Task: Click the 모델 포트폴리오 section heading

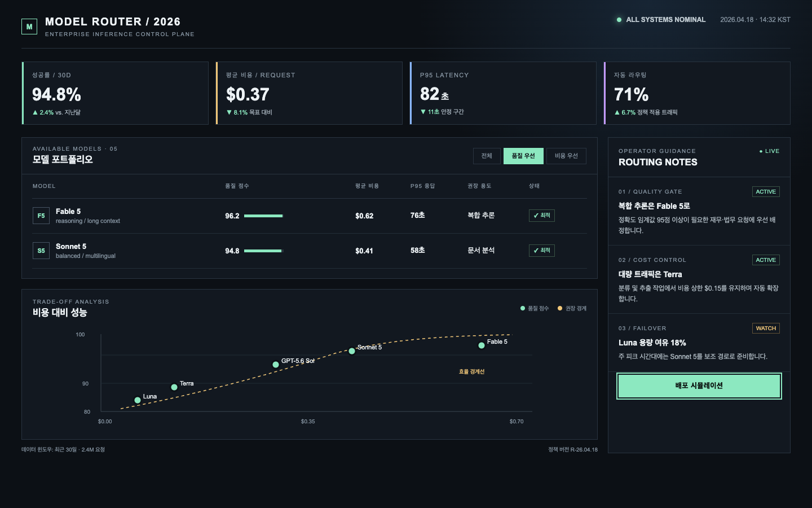Action: (63, 160)
